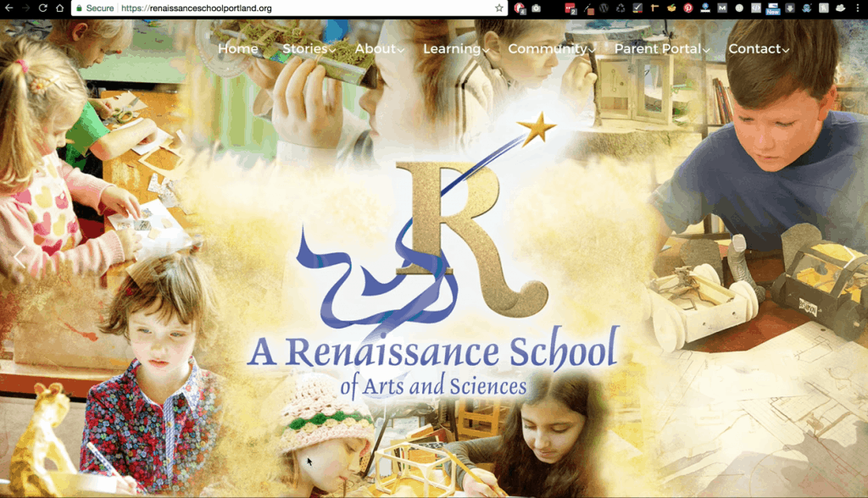
Task: Click the recycle arrows extension icon
Action: click(621, 8)
